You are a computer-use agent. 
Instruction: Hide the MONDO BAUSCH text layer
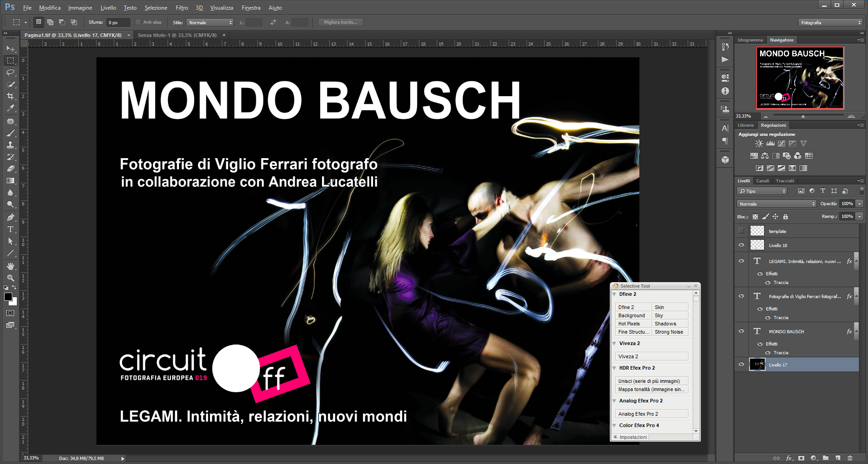[741, 331]
